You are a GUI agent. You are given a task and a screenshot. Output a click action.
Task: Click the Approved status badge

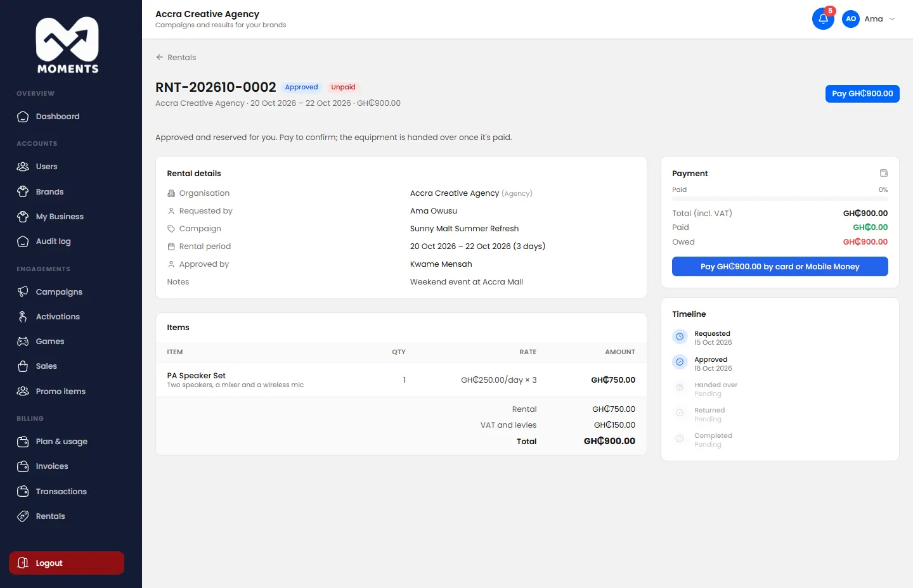pyautogui.click(x=301, y=87)
